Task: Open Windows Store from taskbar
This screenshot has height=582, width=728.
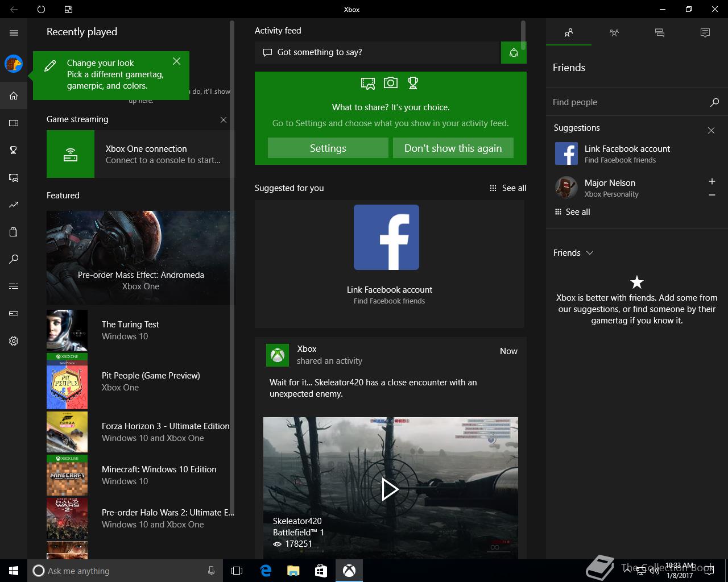Action: pos(321,571)
